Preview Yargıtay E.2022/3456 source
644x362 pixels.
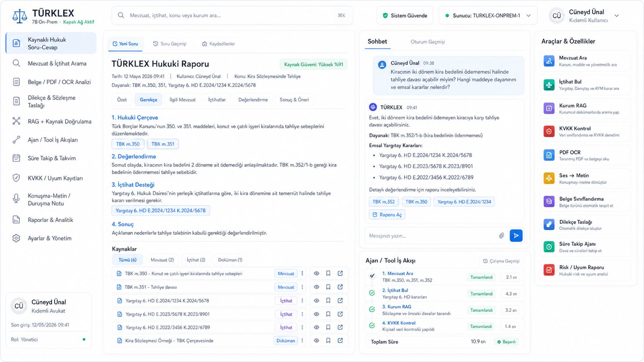(x=317, y=327)
